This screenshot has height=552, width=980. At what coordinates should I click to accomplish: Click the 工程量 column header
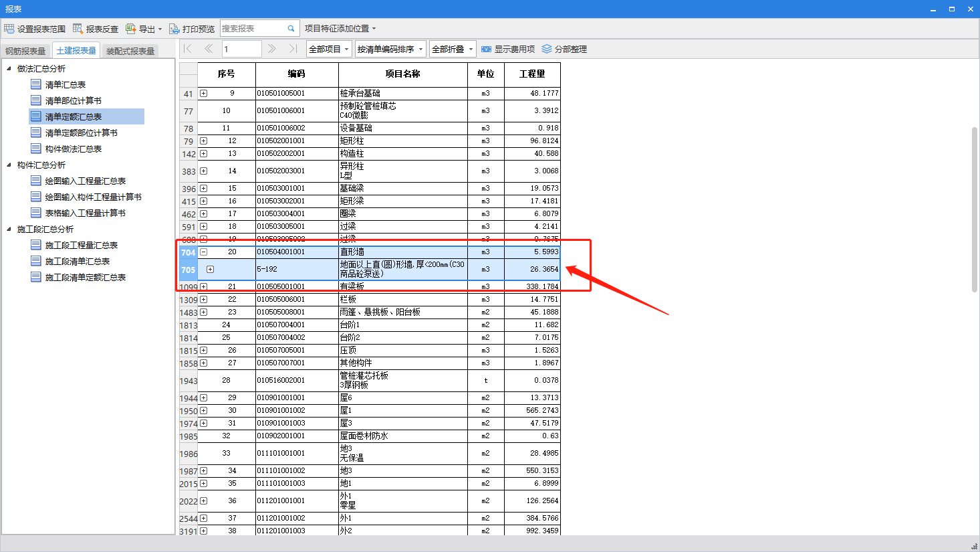532,74
